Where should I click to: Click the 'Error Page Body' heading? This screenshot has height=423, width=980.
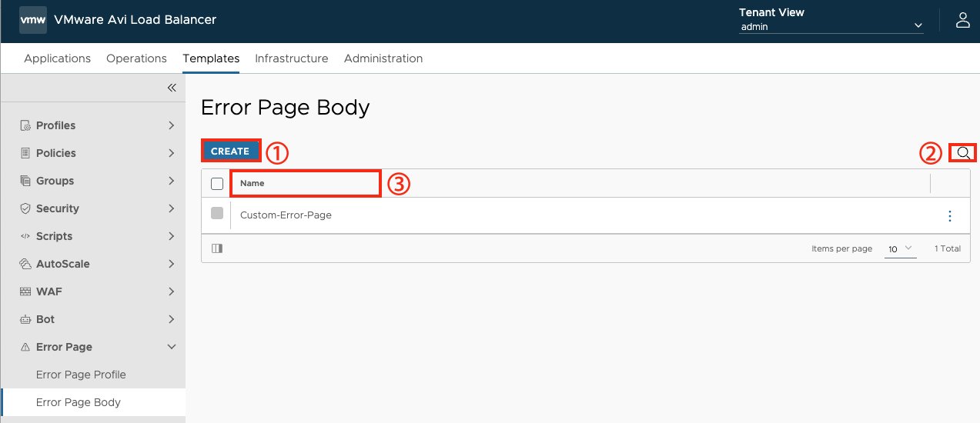286,108
